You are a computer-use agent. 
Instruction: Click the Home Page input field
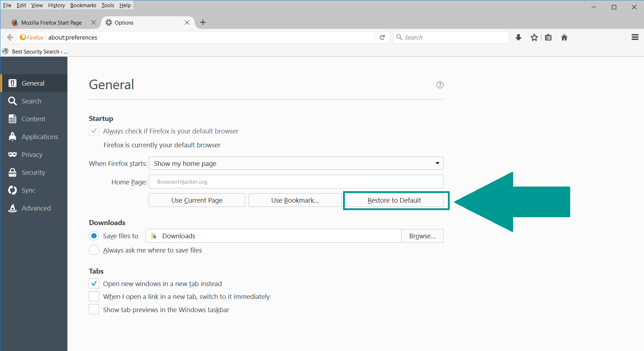coord(296,182)
